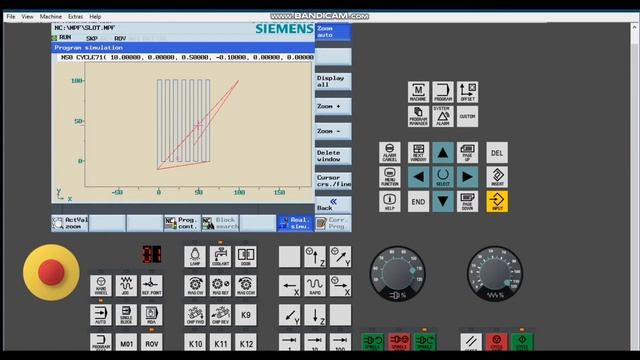
Task: Click the REF. POINT key
Action: click(x=151, y=285)
